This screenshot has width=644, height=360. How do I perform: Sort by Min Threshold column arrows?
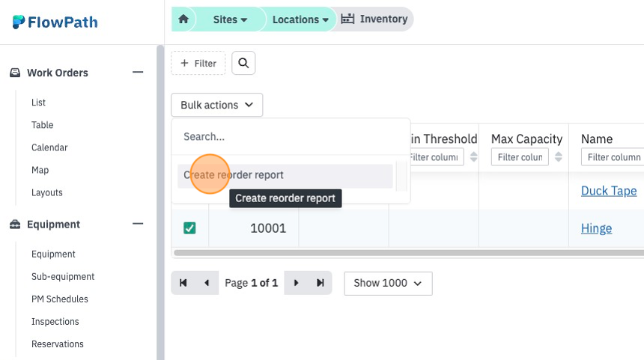(x=473, y=157)
